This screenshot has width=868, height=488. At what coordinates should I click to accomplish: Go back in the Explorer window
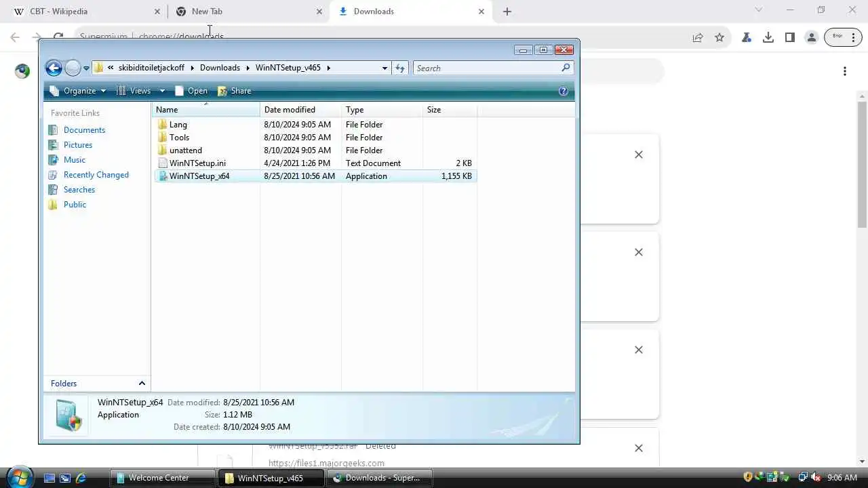click(54, 68)
